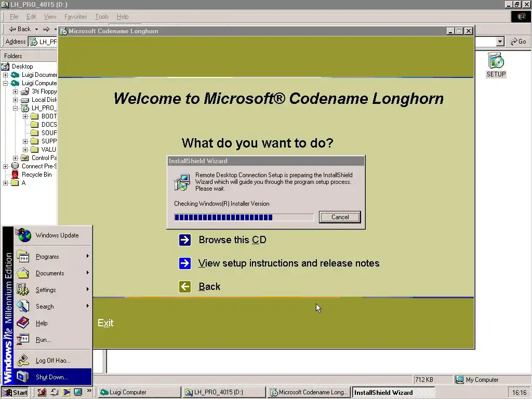Open the Settings submenu

click(x=52, y=290)
